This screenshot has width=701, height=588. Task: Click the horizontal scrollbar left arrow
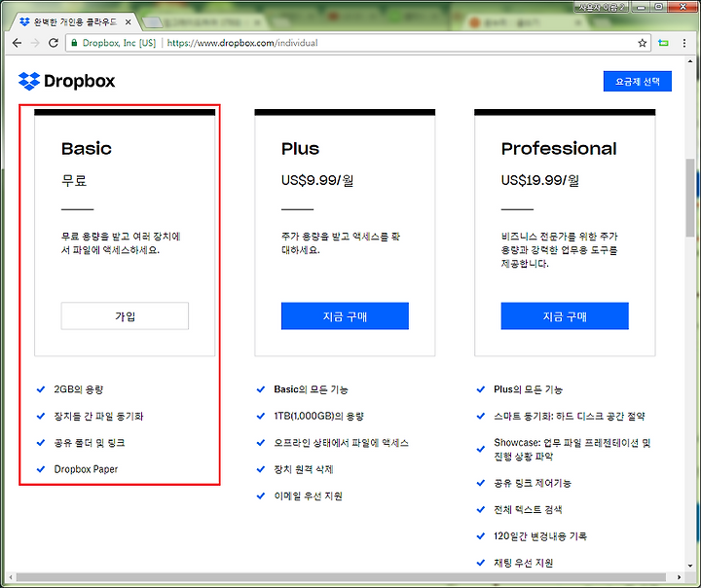(x=11, y=577)
